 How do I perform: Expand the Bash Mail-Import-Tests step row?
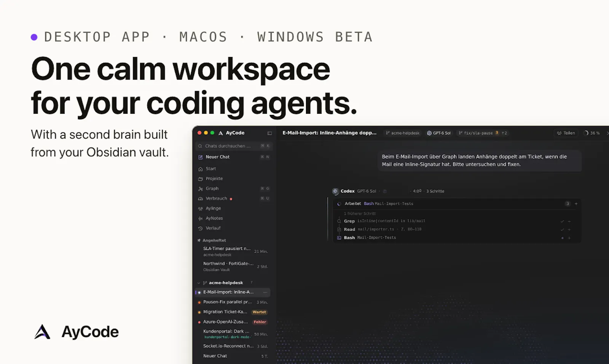point(569,238)
